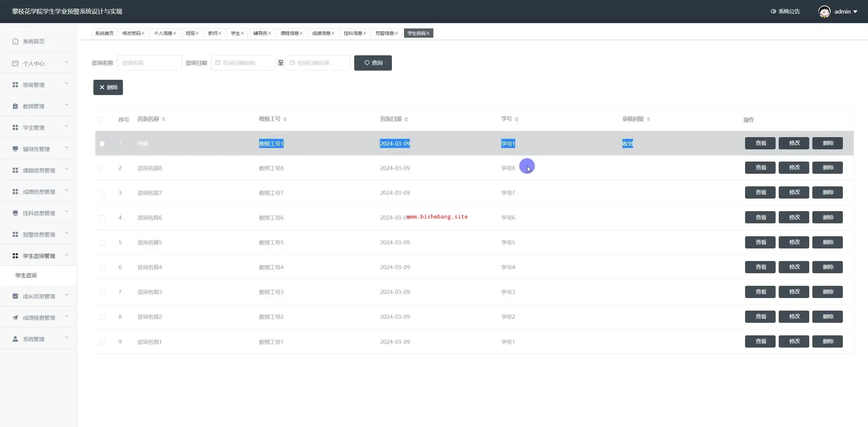Click 修改 button for row 咨询名称7

point(794,192)
